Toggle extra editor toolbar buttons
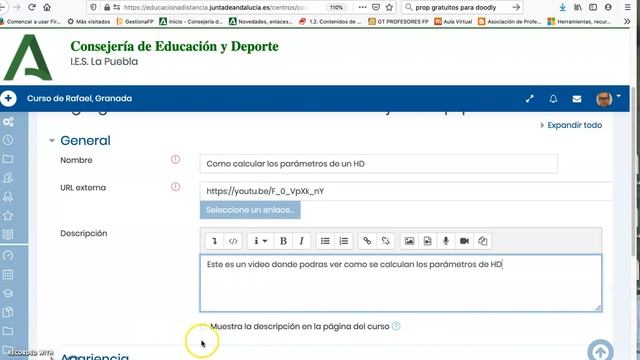The width and height of the screenshot is (640, 360). coord(214,241)
